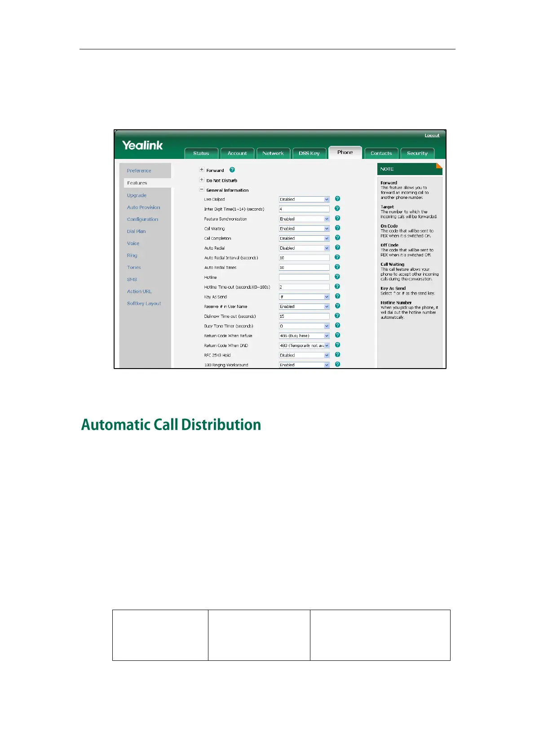Click the Phone tab
Viewport: 535px width, 756px height.
point(345,152)
